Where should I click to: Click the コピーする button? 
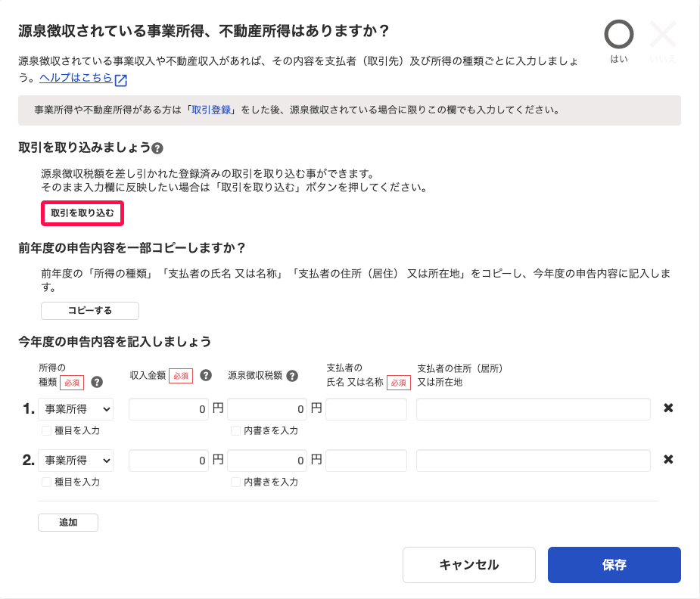[90, 310]
